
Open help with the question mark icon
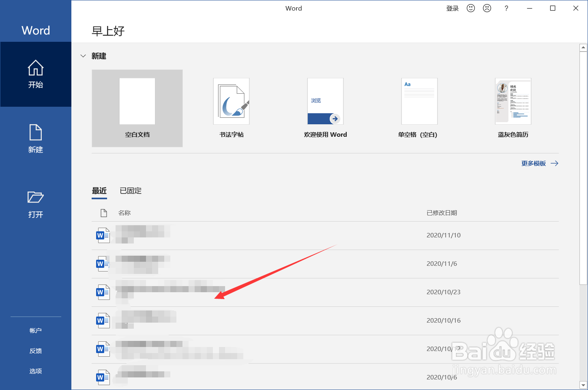(506, 8)
